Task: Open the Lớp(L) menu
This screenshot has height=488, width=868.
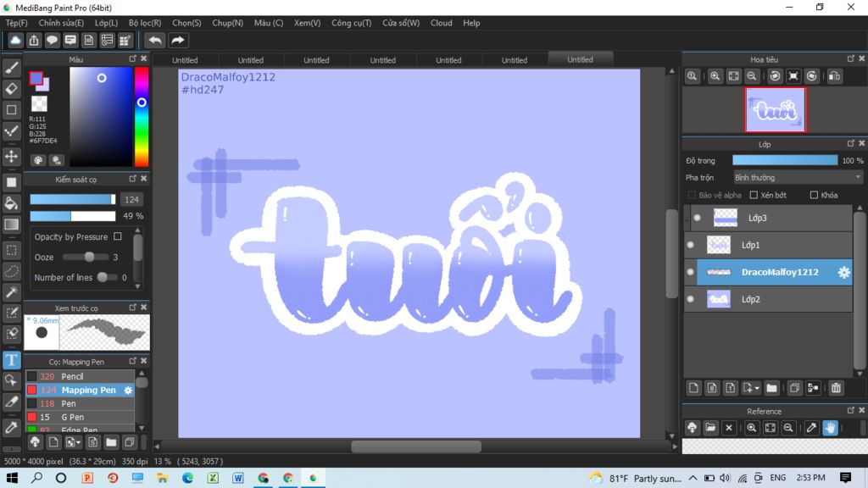Action: pos(106,23)
